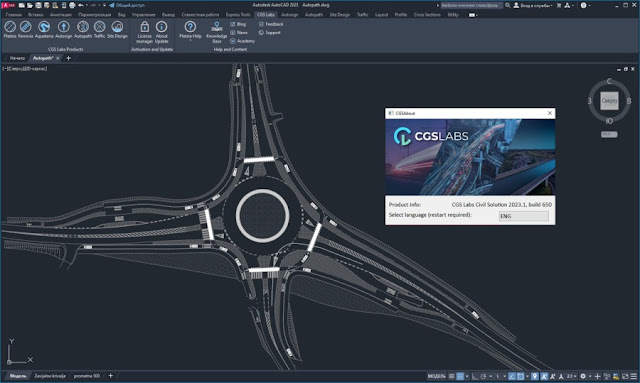Open the Blog link
640x383 pixels.
click(x=238, y=24)
